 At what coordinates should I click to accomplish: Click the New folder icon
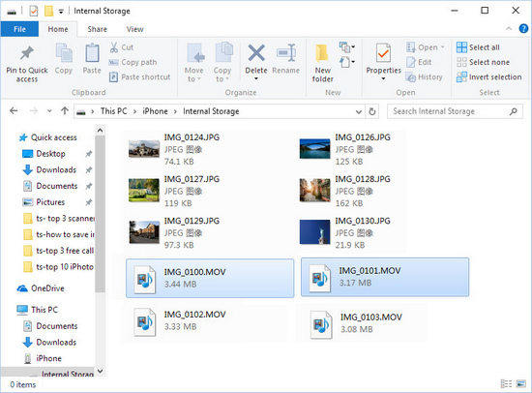[322, 53]
